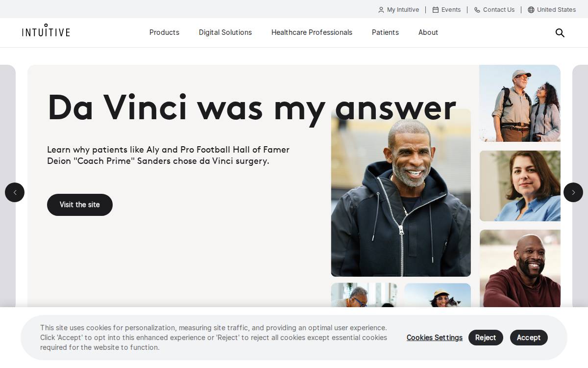Click the Contact Us phone icon
The width and height of the screenshot is (588, 368).
pyautogui.click(x=477, y=10)
